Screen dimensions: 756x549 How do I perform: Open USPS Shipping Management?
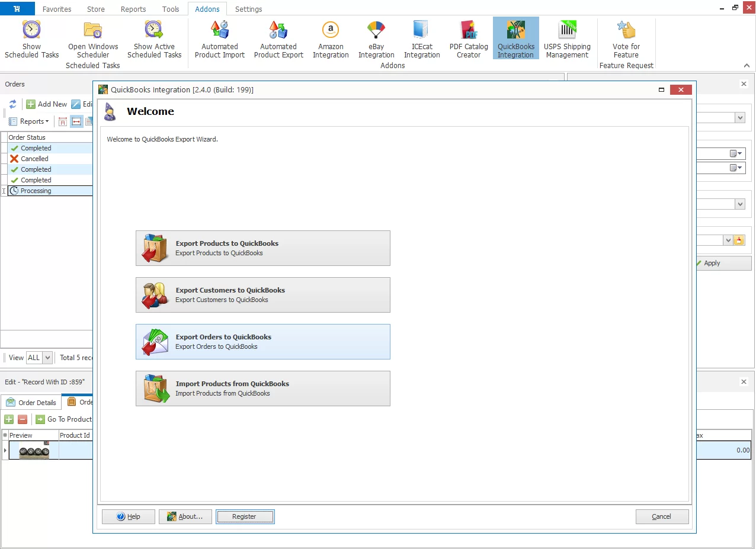(567, 38)
